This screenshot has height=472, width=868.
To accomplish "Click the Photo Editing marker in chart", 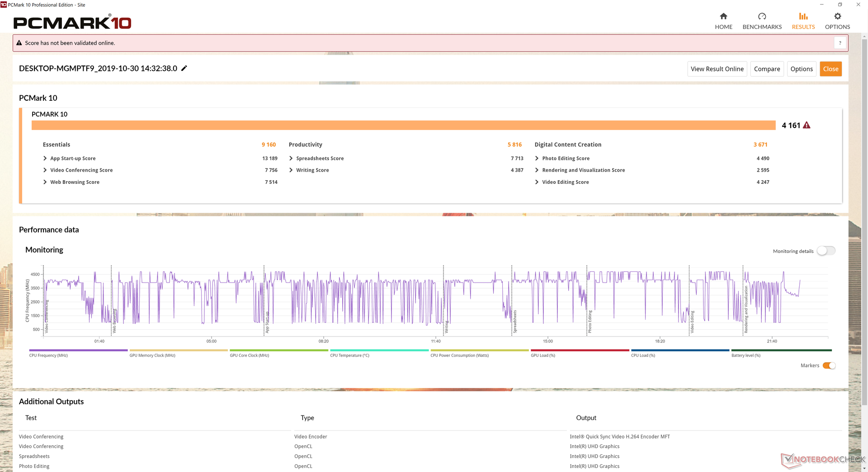I will 590,322.
